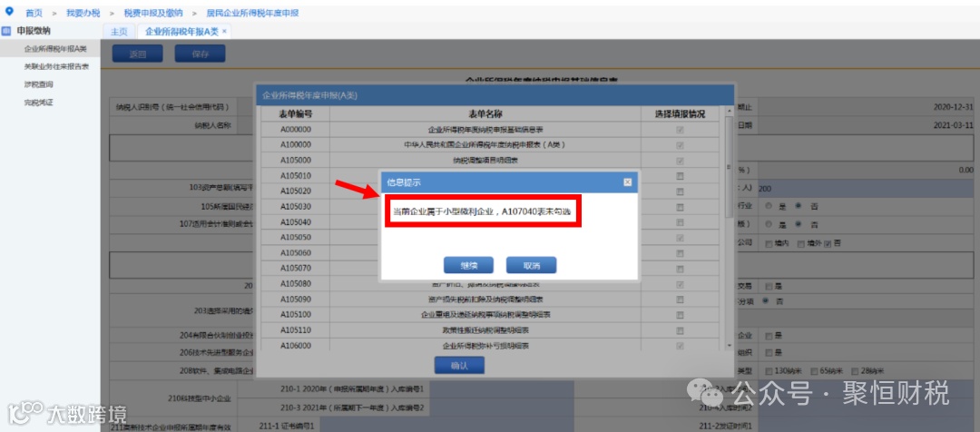The image size is (980, 432).
Task: Tick checkbox for form A105110
Action: pyautogui.click(x=680, y=330)
